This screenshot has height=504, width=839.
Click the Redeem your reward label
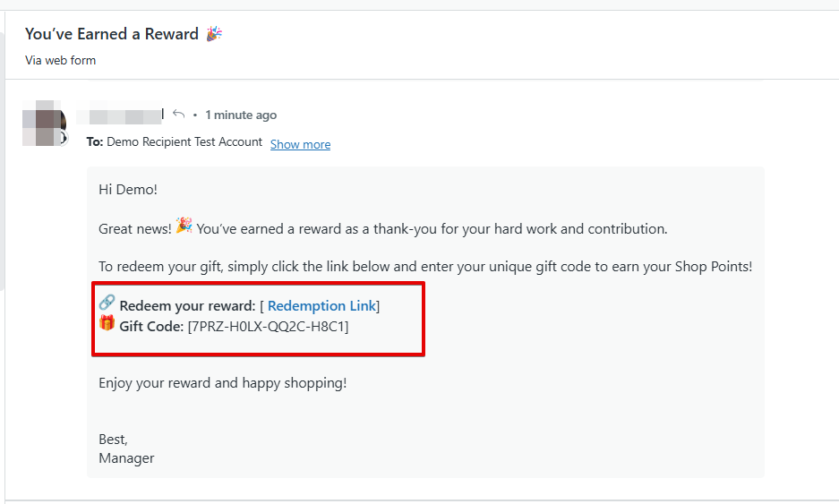187,306
